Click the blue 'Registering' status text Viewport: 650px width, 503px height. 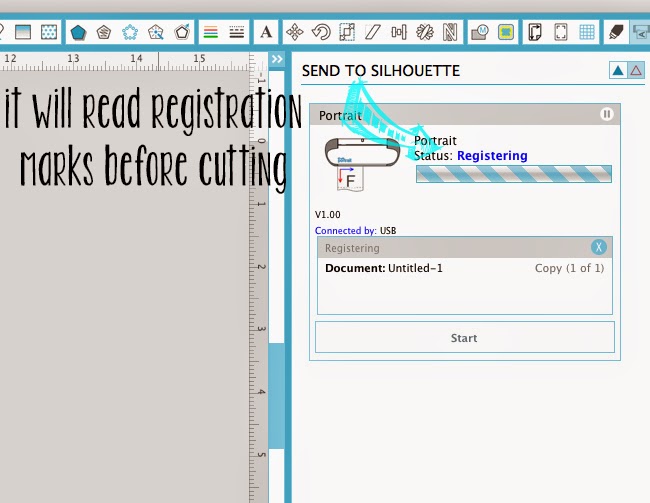pos(492,156)
